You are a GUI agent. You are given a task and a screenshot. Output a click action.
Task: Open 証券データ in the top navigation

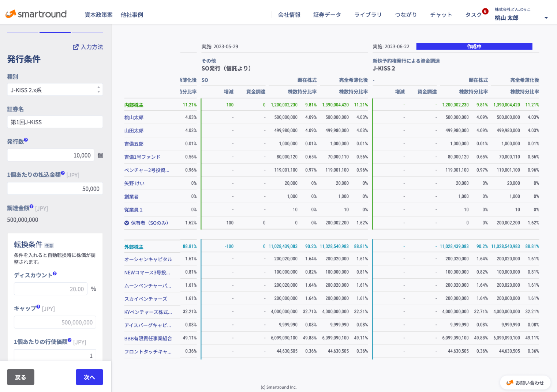[327, 15]
